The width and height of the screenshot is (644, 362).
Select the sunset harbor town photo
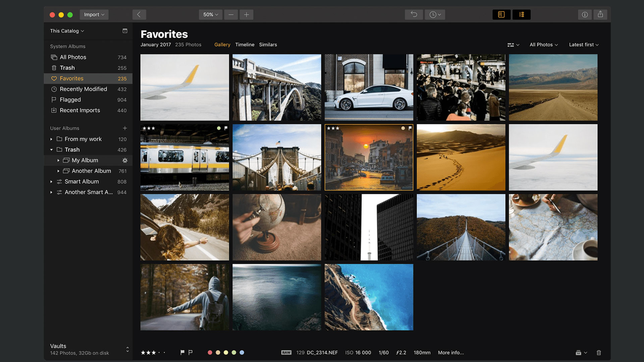coord(369,157)
